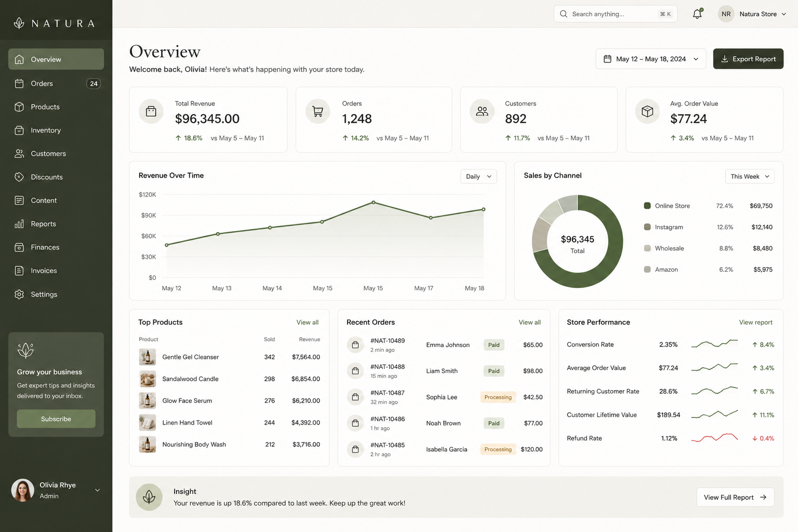Select Discounts in the sidebar
The image size is (798, 532).
click(x=56, y=177)
